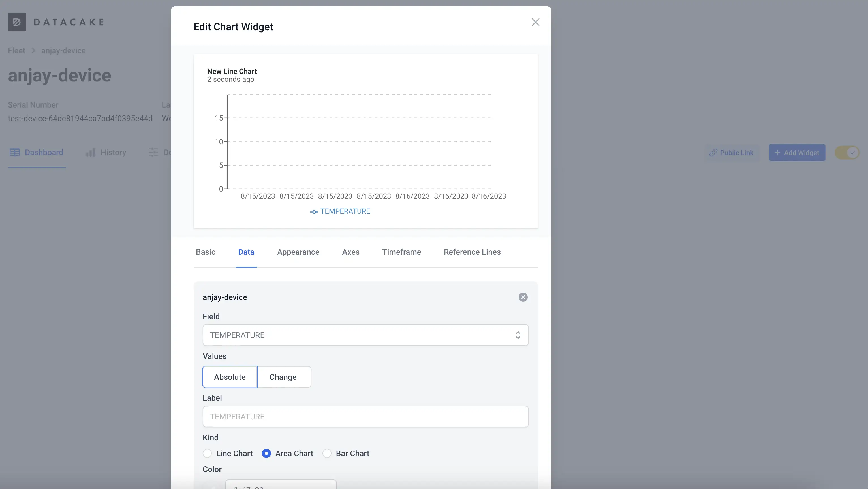Click the Add Widget button
This screenshot has height=489, width=868.
(797, 153)
